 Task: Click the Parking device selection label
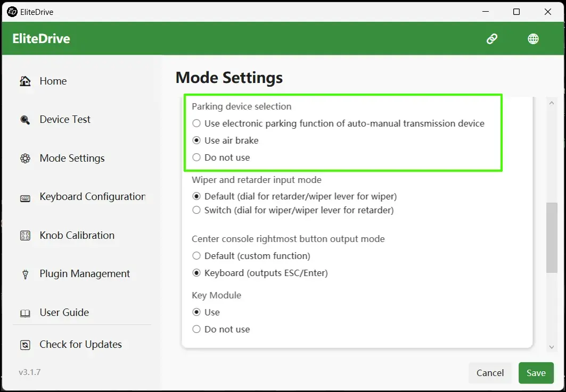242,106
